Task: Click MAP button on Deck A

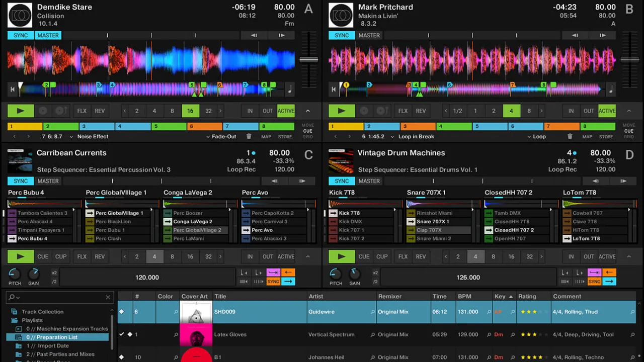Action: click(266, 136)
